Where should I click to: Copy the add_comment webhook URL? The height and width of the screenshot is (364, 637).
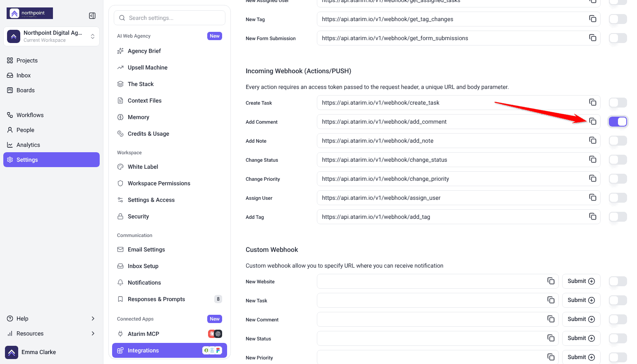[x=592, y=121]
